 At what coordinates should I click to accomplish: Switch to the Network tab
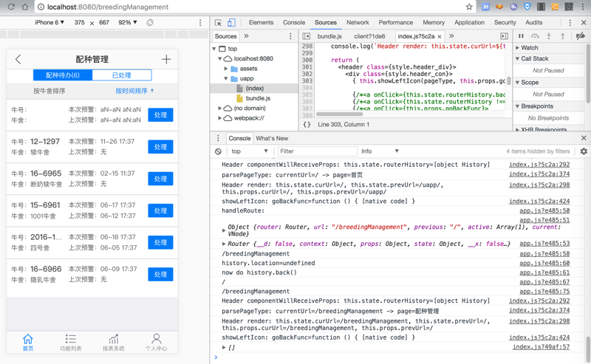tap(358, 23)
